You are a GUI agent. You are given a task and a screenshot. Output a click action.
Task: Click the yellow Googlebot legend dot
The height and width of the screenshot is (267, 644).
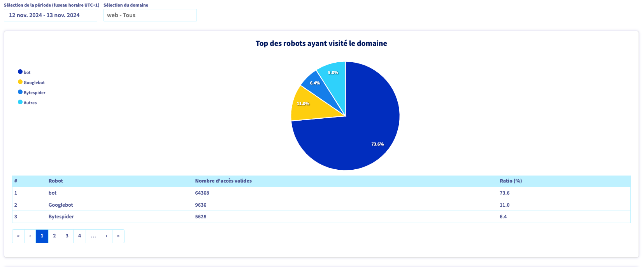click(20, 82)
